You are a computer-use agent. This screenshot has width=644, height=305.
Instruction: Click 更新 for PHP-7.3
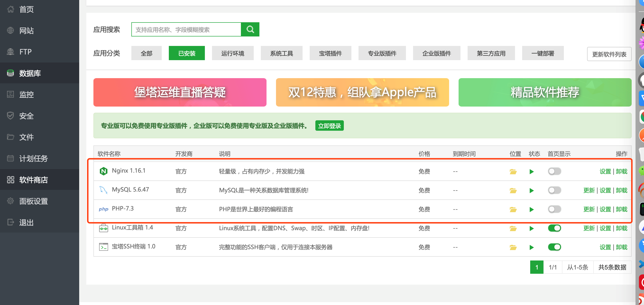[589, 209]
